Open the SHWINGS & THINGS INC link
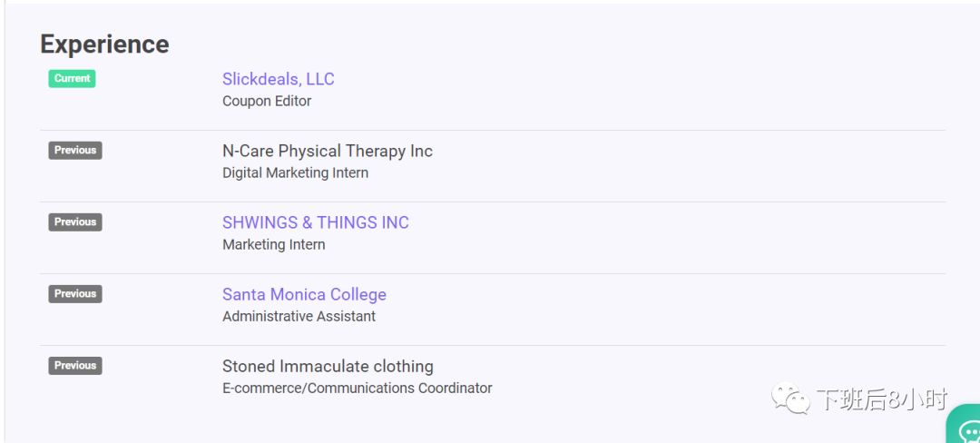This screenshot has height=443, width=980. [x=316, y=223]
